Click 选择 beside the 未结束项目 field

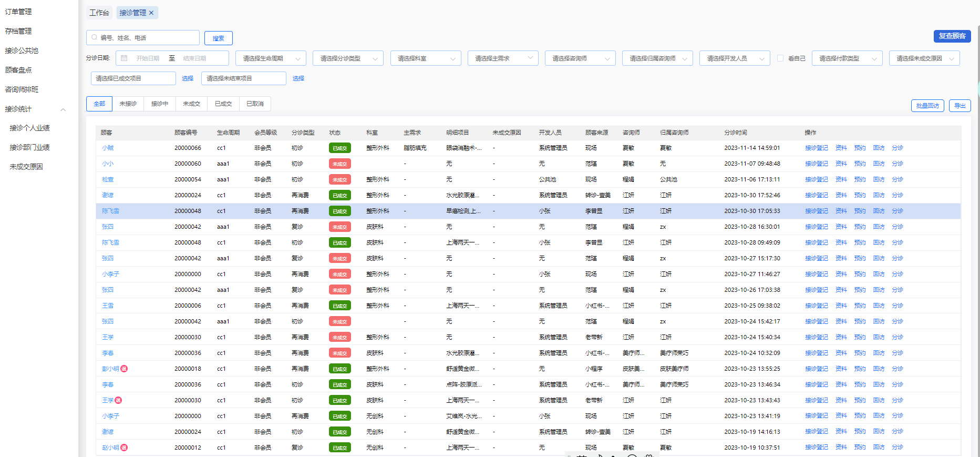point(298,78)
